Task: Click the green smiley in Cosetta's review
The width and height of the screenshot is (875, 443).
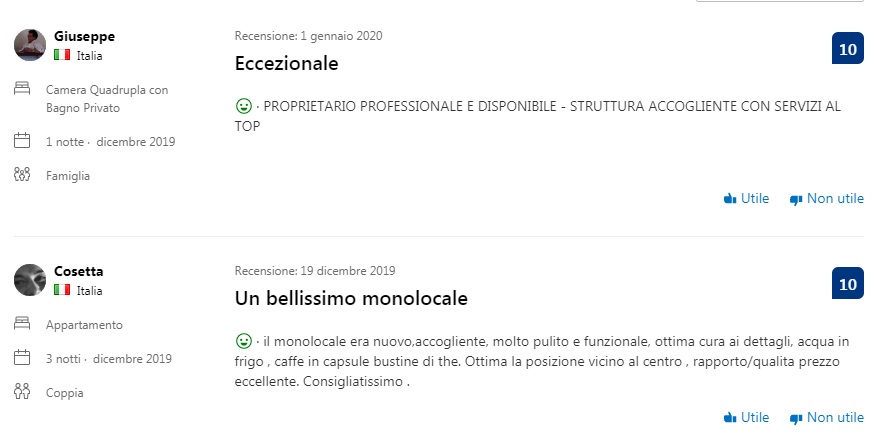Action: (x=244, y=340)
